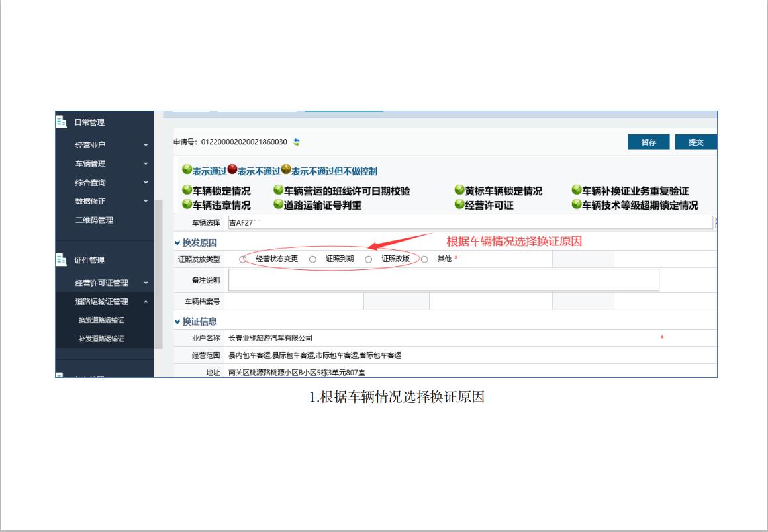
Task: Click the 车辆档案号 input field
Action: point(294,302)
